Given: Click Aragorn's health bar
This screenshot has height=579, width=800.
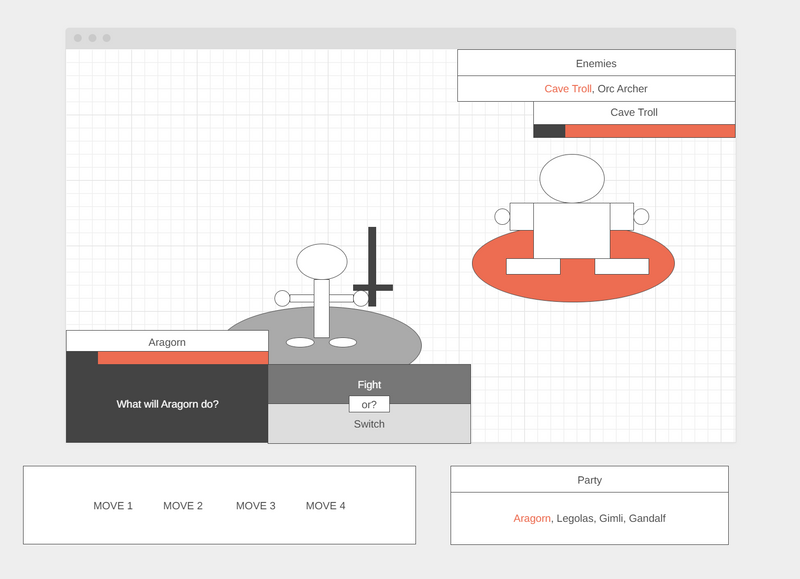Looking at the screenshot, I should [x=167, y=358].
